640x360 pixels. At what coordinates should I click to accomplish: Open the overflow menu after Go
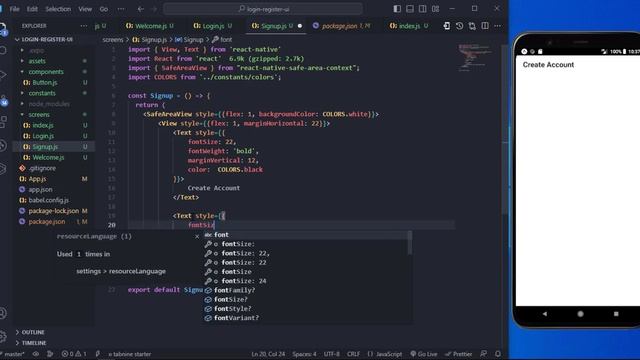121,9
